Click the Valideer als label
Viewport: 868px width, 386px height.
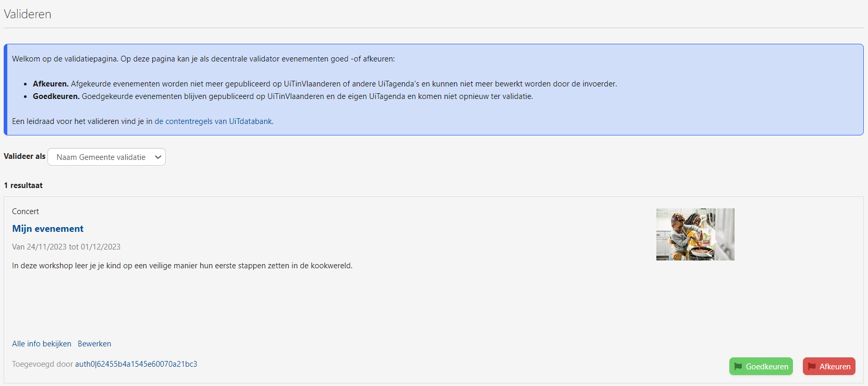point(25,156)
